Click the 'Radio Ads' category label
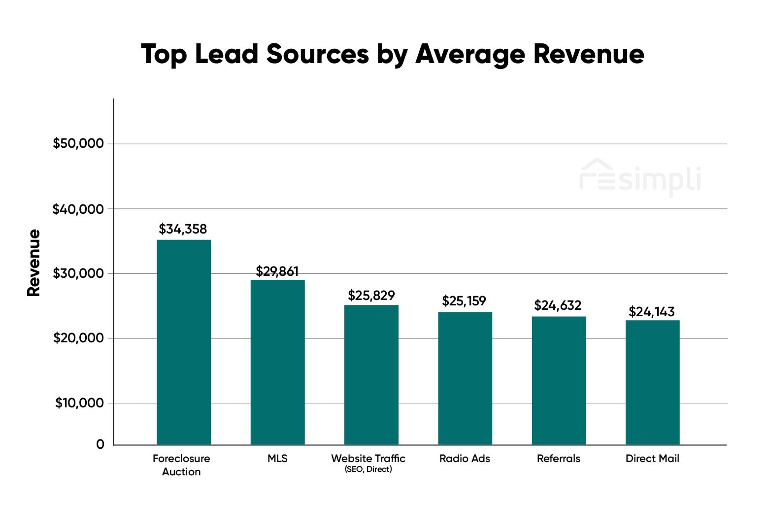This screenshot has width=769, height=532. [465, 459]
